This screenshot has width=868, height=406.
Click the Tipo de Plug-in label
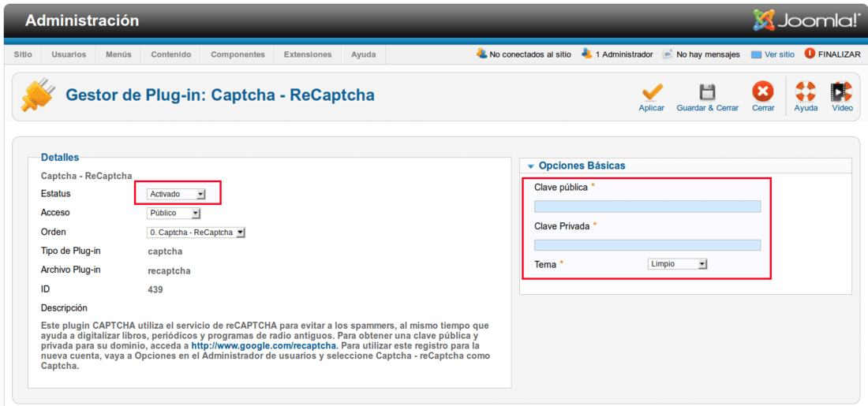tap(71, 251)
